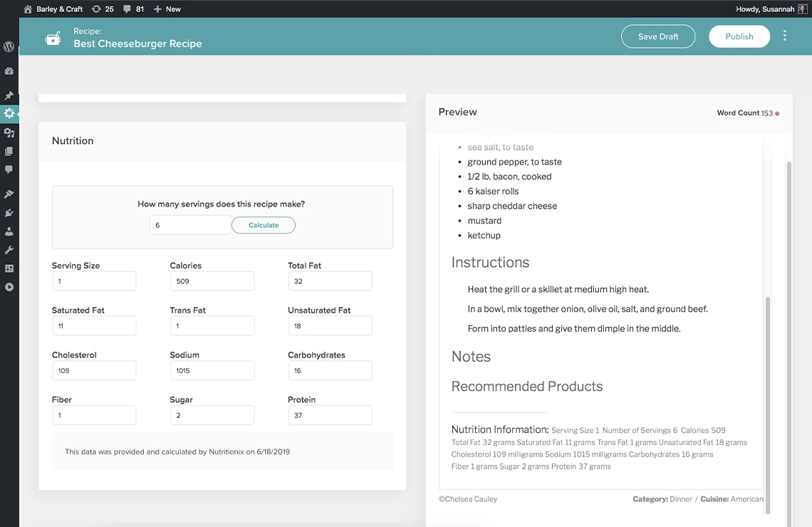Open the Plugins plug icon

tap(9, 213)
